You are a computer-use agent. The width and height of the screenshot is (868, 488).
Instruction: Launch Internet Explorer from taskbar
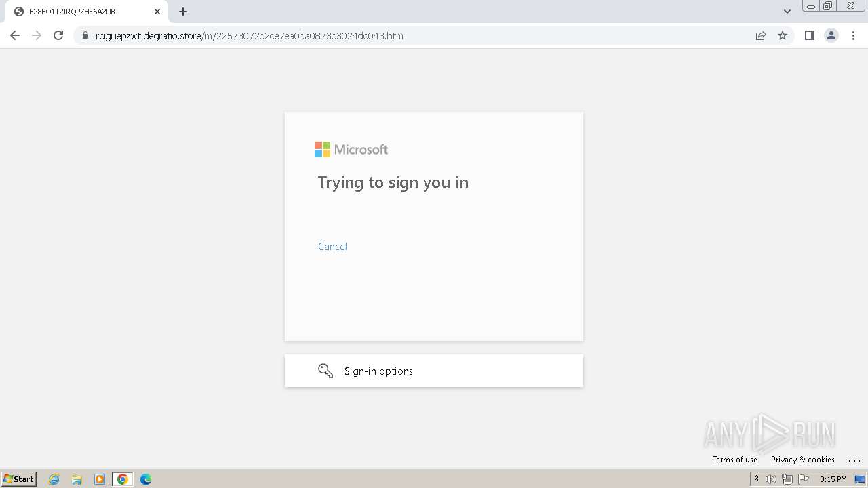(x=54, y=479)
